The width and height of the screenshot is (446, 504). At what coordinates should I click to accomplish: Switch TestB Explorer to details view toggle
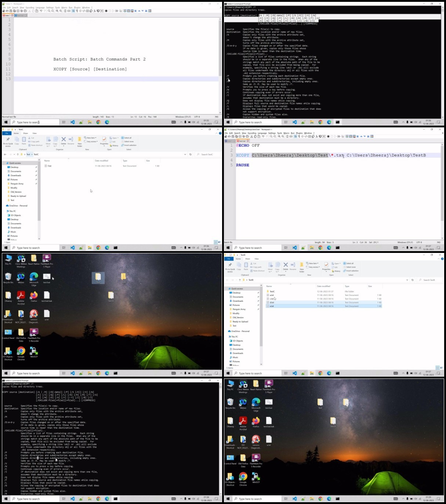(x=437, y=368)
